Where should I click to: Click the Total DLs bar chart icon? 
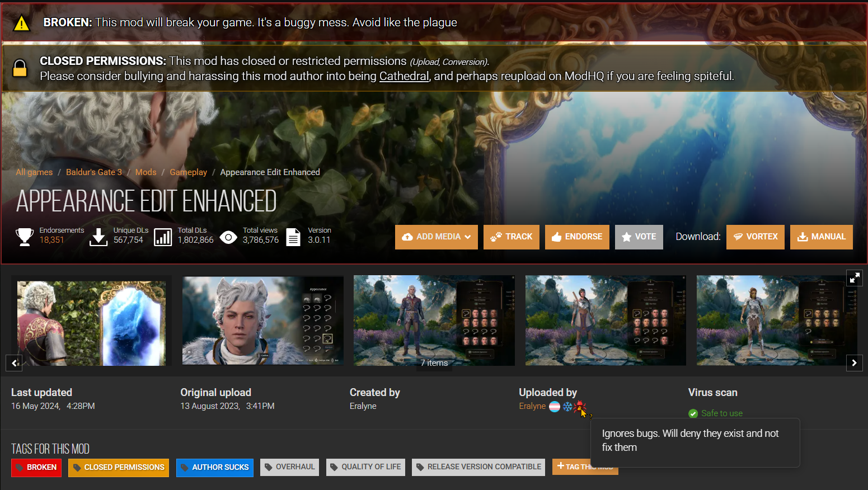coord(163,237)
